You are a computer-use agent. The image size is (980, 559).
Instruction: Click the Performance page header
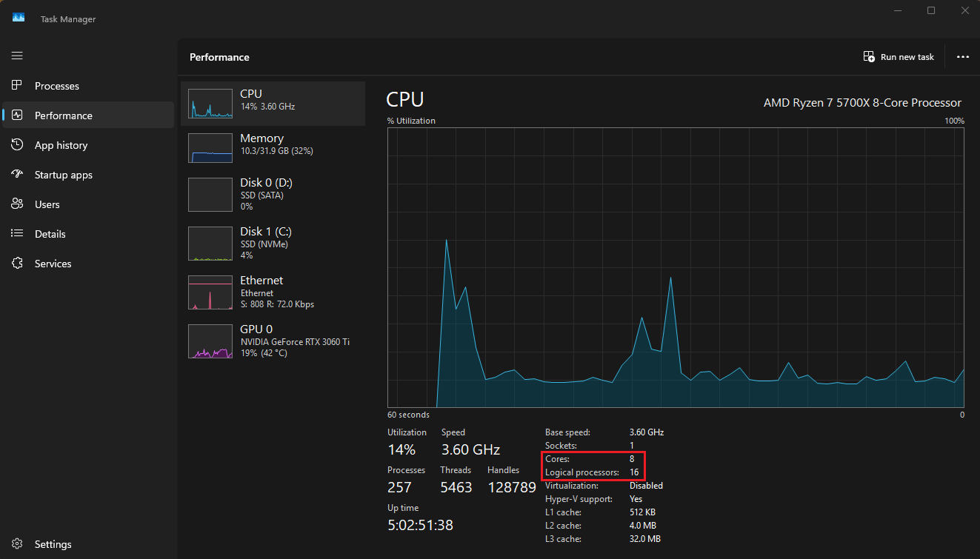click(219, 57)
